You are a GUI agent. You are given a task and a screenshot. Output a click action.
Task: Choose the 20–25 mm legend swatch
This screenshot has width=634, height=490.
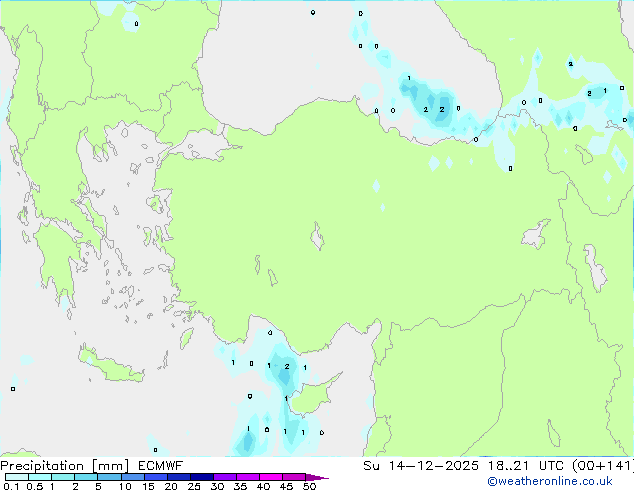179,477
